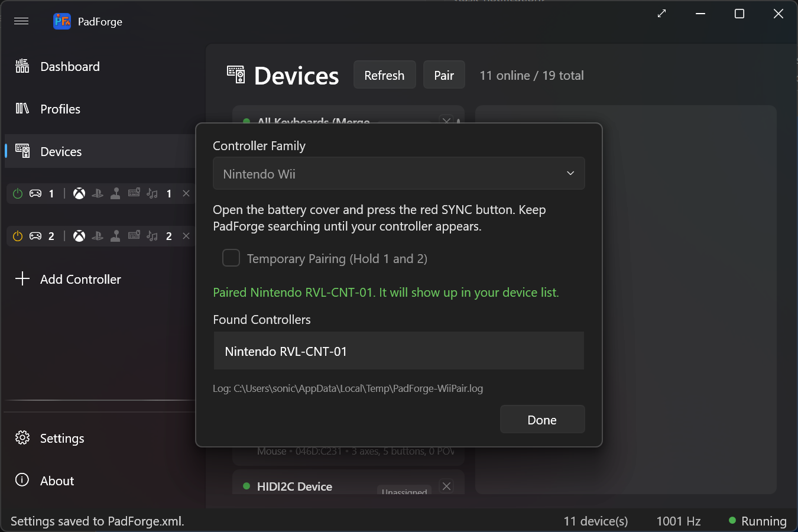Image resolution: width=798 pixels, height=532 pixels.
Task: Remove the HIDI2C Device card
Action: point(447,486)
